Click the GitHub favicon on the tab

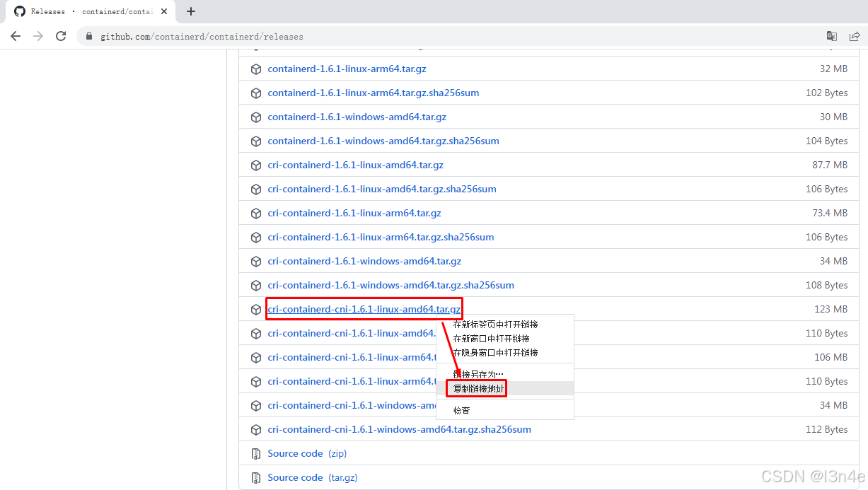pos(20,11)
